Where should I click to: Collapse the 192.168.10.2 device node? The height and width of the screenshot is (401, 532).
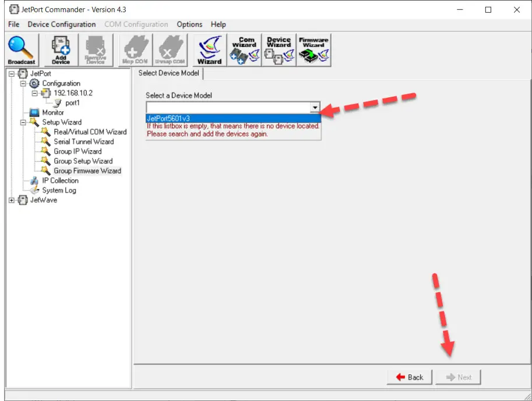pos(34,93)
